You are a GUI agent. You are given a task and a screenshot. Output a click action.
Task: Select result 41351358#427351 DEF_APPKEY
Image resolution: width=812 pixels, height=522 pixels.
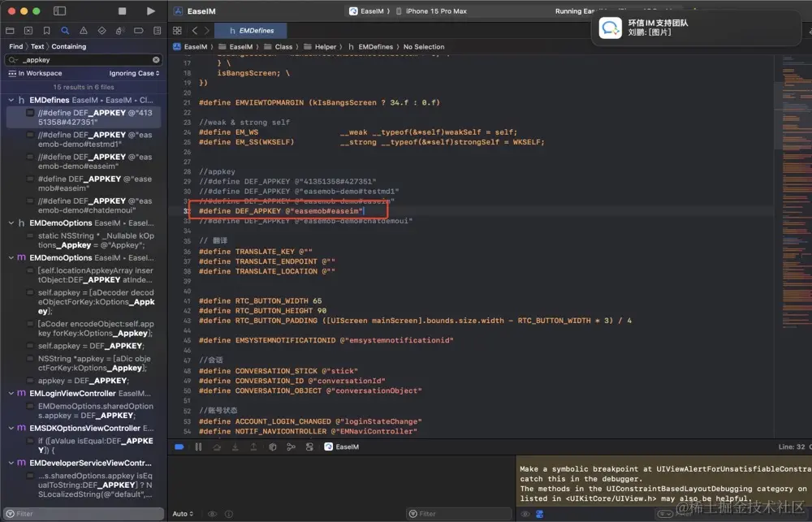tap(84, 118)
